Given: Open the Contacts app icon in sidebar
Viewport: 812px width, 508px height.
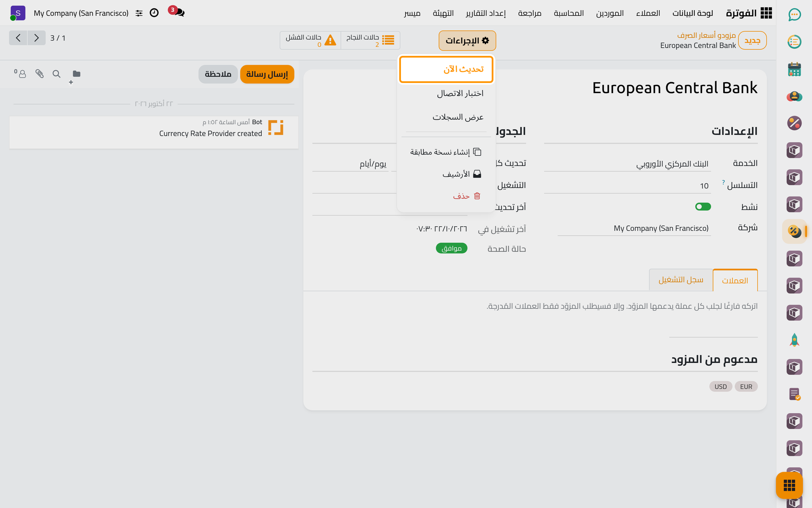Looking at the screenshot, I should (x=794, y=96).
